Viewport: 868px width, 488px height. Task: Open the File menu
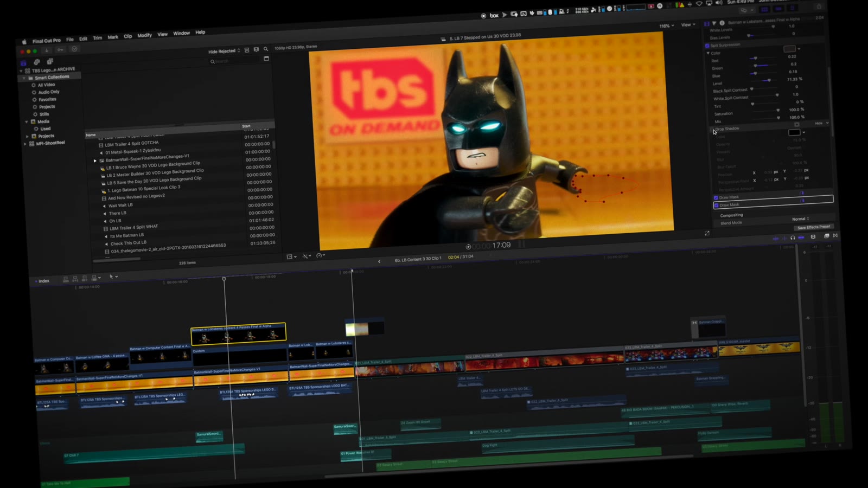[69, 40]
